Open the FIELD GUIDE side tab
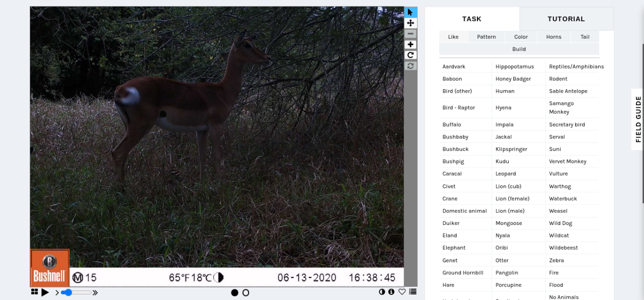Screen dimensions: 644x300 point(638,119)
